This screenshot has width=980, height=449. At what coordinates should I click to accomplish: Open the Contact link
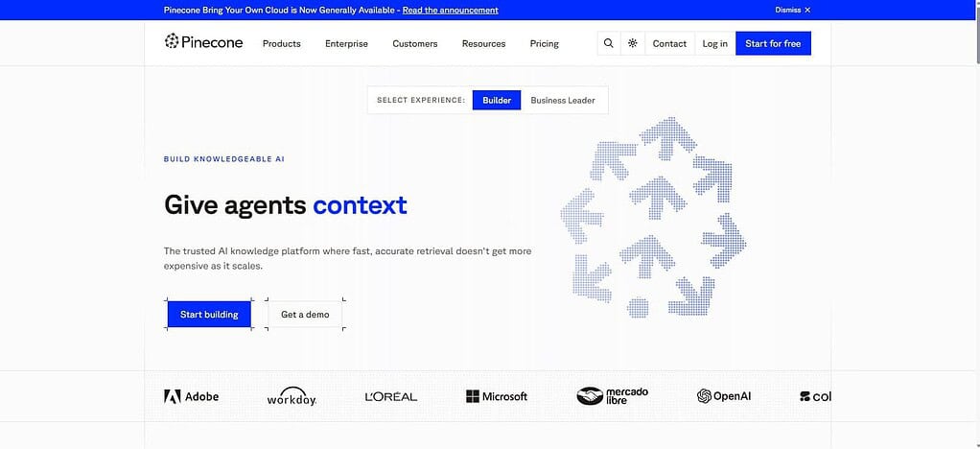(669, 43)
